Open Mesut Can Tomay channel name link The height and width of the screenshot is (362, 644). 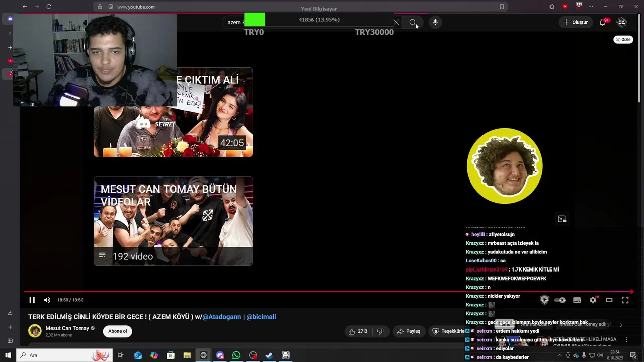(x=67, y=328)
